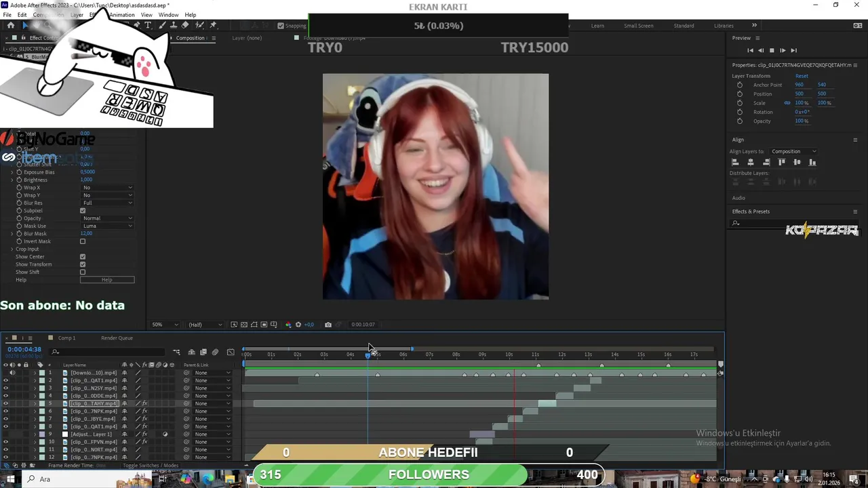Open the Mask Use dropdown
This screenshot has height=488, width=868.
coord(107,226)
